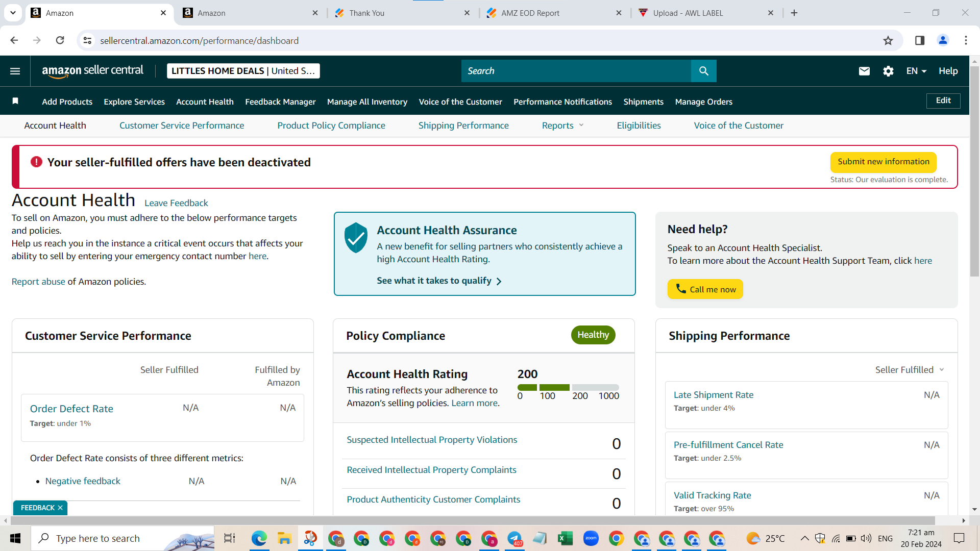Go back to the previous page

[x=14, y=40]
